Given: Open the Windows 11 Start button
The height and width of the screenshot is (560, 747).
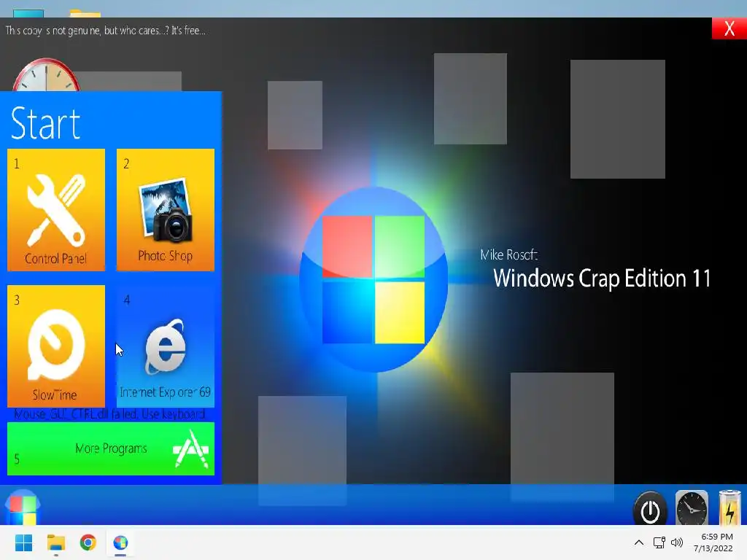Looking at the screenshot, I should click(x=23, y=542).
